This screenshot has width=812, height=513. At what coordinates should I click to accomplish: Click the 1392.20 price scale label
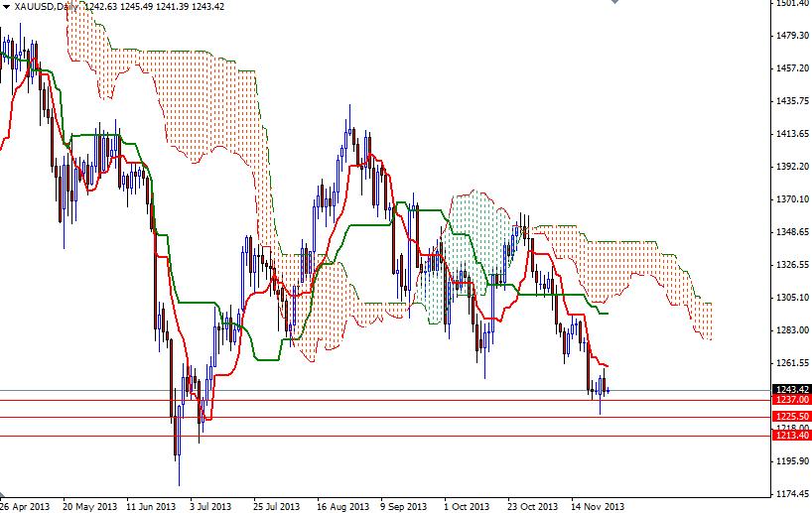pos(792,166)
